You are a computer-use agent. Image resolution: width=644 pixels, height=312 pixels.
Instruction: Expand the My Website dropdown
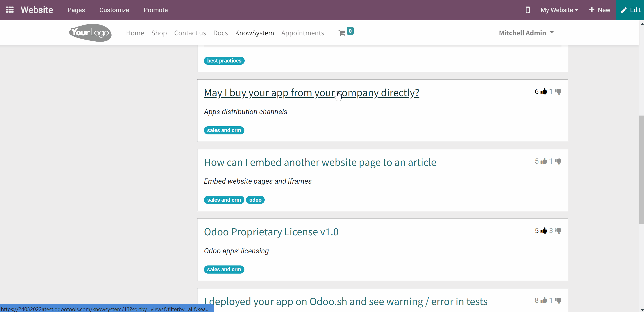(x=559, y=10)
